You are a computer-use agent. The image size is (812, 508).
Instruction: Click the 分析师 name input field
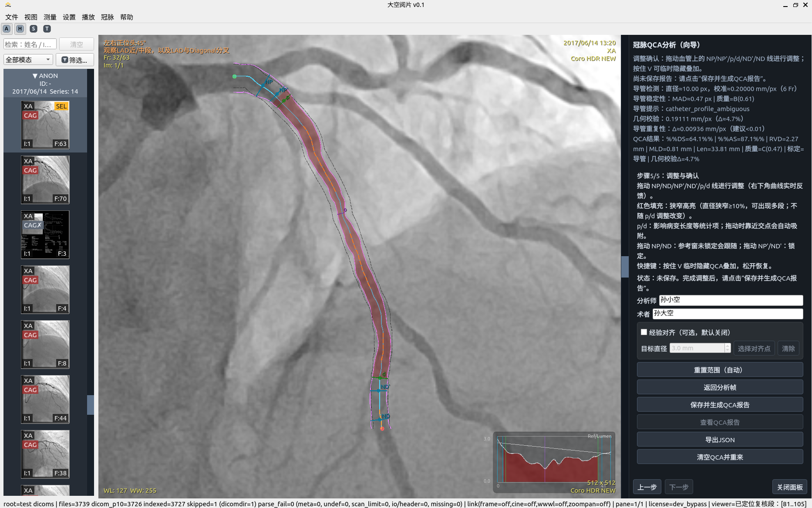(731, 300)
